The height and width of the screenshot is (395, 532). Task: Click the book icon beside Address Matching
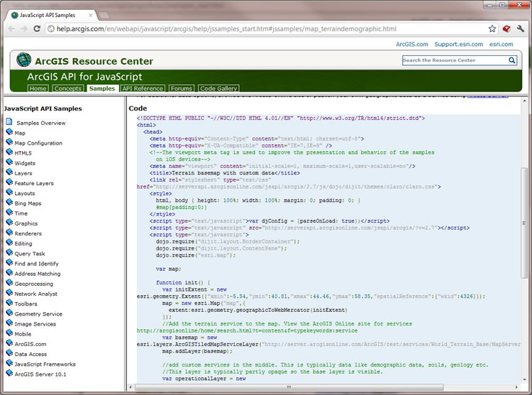pos(9,272)
